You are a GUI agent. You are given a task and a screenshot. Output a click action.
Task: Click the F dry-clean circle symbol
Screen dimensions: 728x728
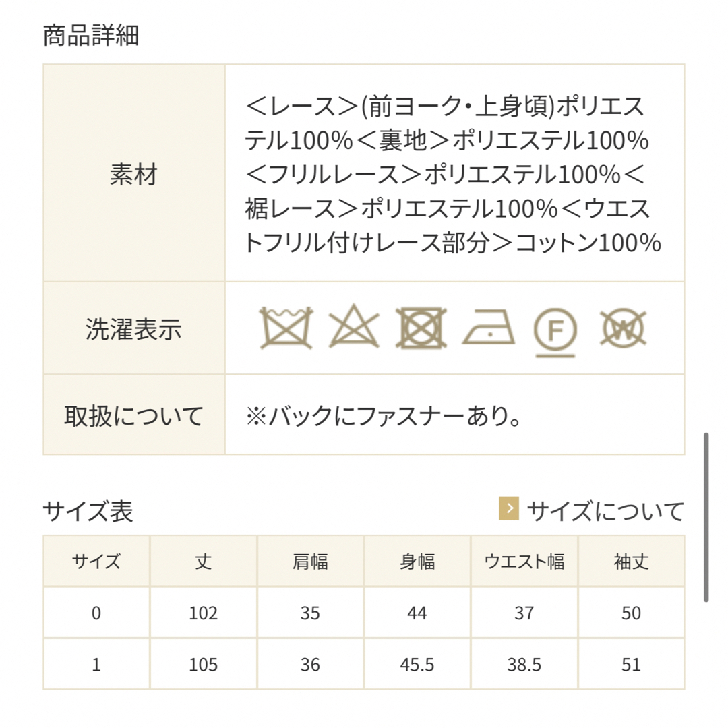555,332
